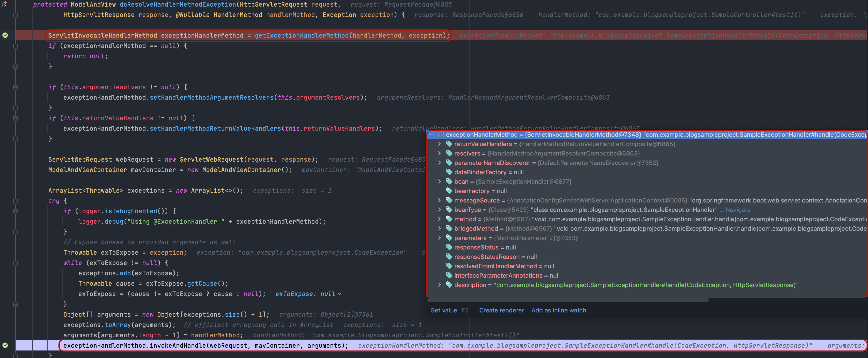This screenshot has height=358, width=868.
Task: Fold the 'if exceptionHandlerMethod == null' block
Action: click(x=15, y=46)
